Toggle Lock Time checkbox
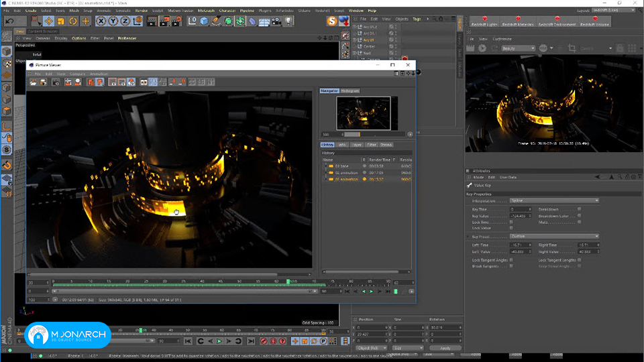The width and height of the screenshot is (644, 362). pyautogui.click(x=511, y=222)
